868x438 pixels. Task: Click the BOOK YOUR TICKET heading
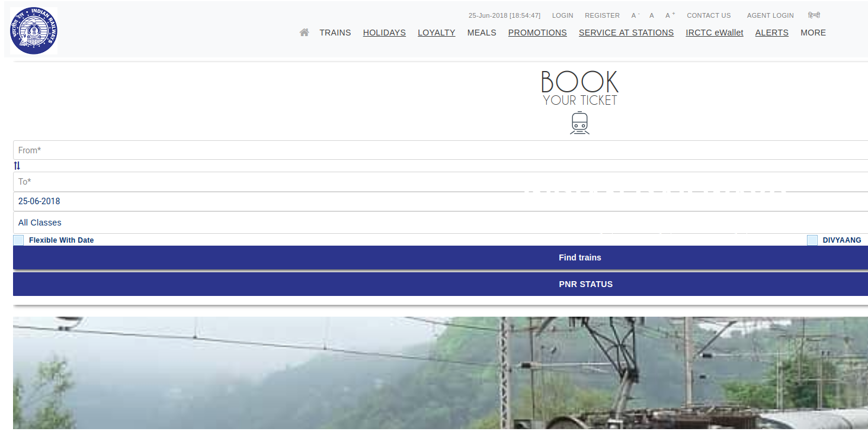(579, 88)
